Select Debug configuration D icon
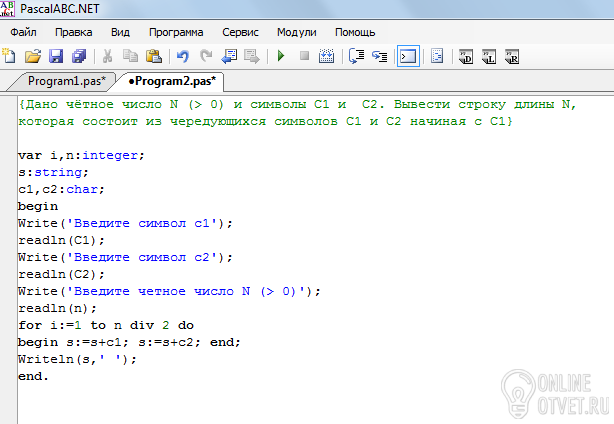The image size is (614, 424). click(466, 57)
